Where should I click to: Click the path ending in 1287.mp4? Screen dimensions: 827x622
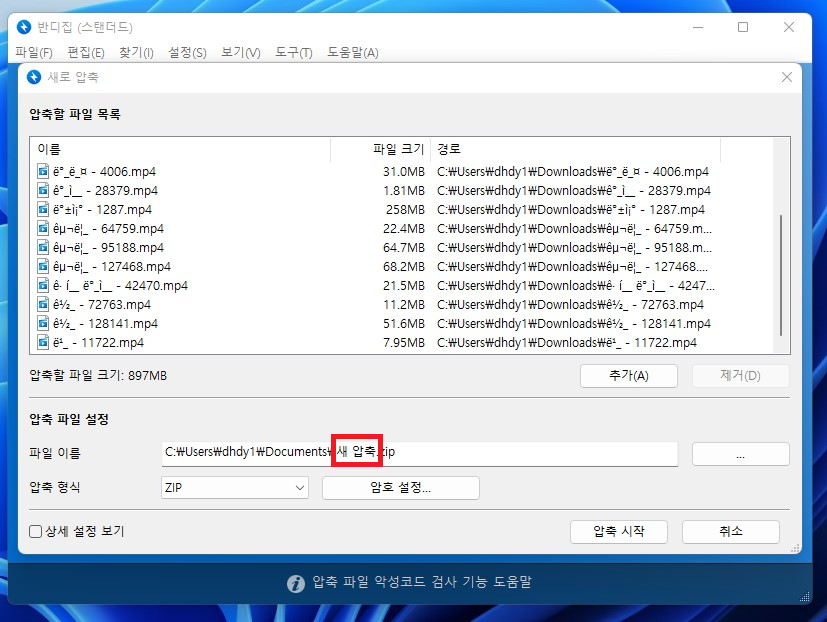571,209
